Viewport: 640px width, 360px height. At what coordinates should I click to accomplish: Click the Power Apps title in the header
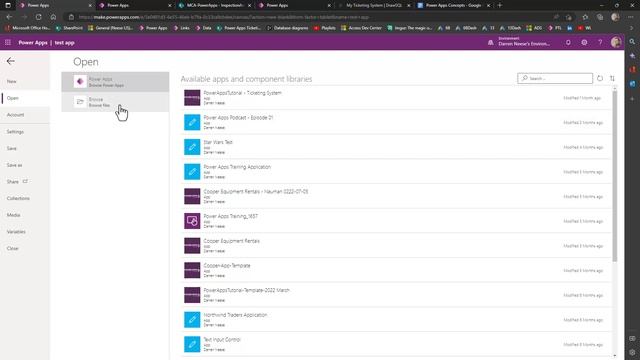click(x=33, y=42)
